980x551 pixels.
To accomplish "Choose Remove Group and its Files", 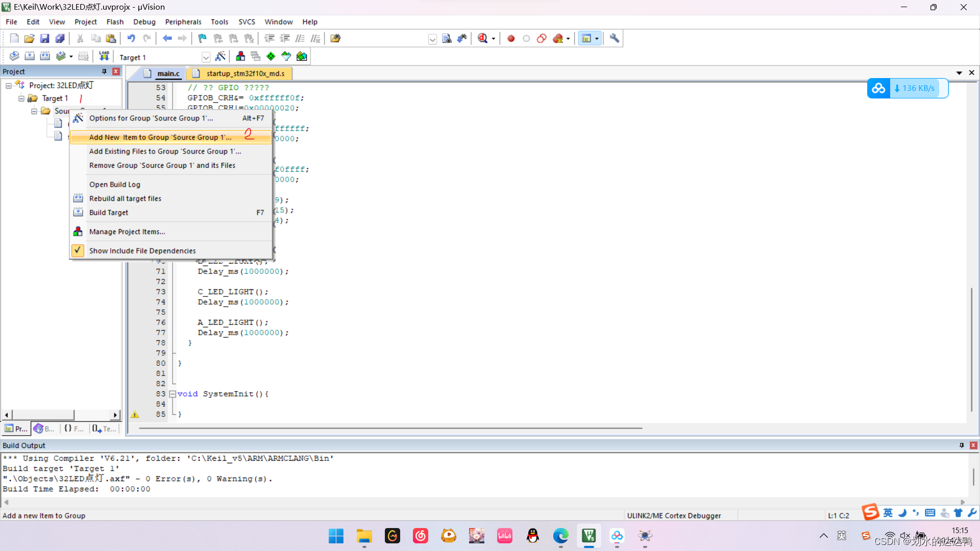I will coord(171,165).
